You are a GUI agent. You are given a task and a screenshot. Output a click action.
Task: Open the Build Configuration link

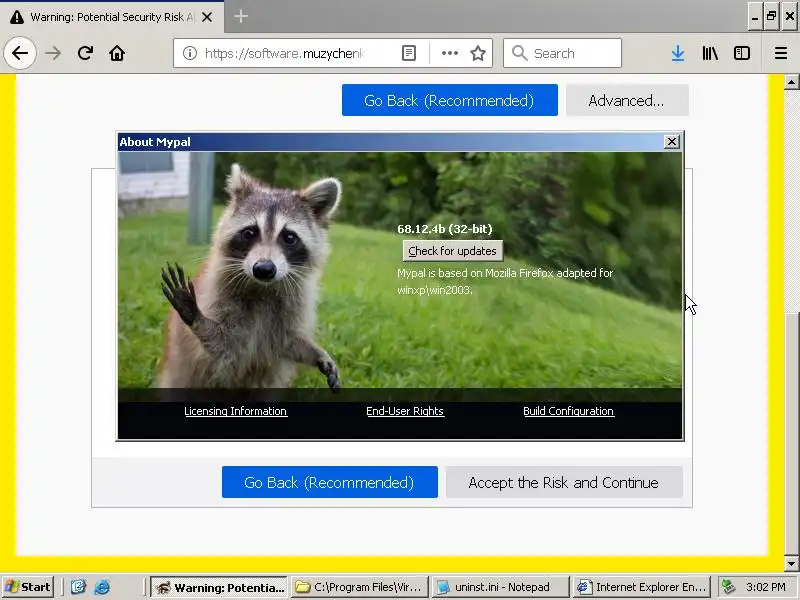(568, 411)
